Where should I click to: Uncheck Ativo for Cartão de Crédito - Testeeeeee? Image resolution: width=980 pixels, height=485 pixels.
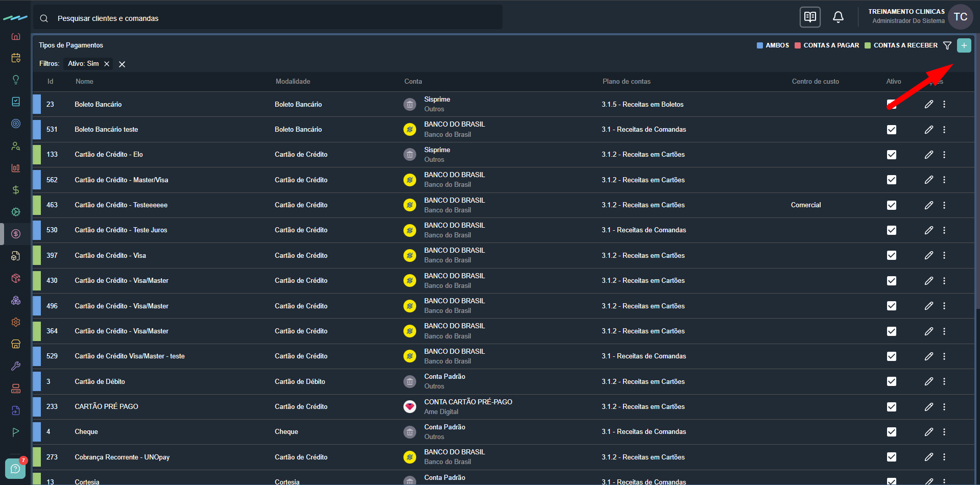pyautogui.click(x=892, y=205)
